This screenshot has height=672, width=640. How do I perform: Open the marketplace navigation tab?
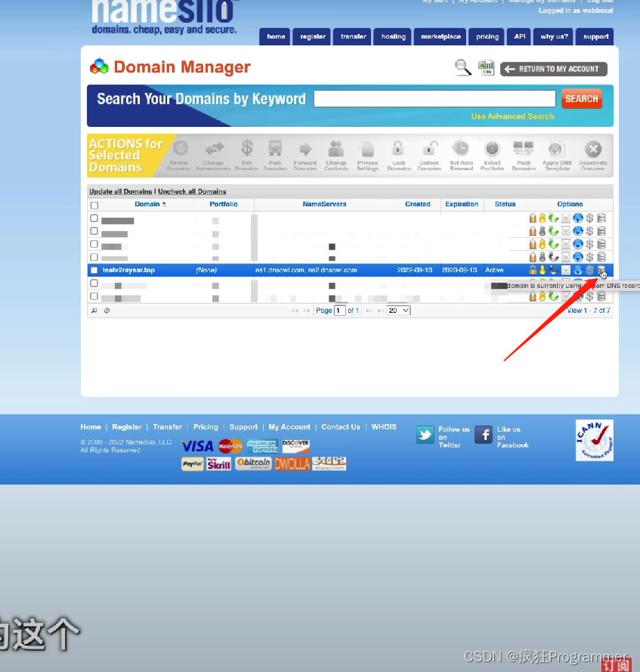[x=441, y=36]
